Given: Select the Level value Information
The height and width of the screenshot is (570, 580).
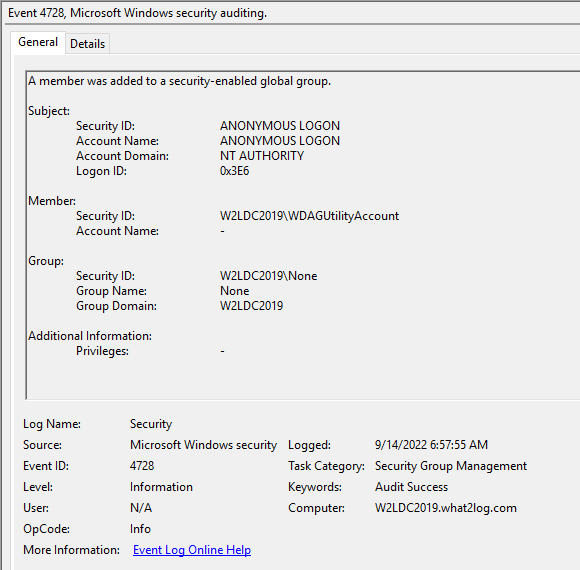Looking at the screenshot, I should [161, 487].
